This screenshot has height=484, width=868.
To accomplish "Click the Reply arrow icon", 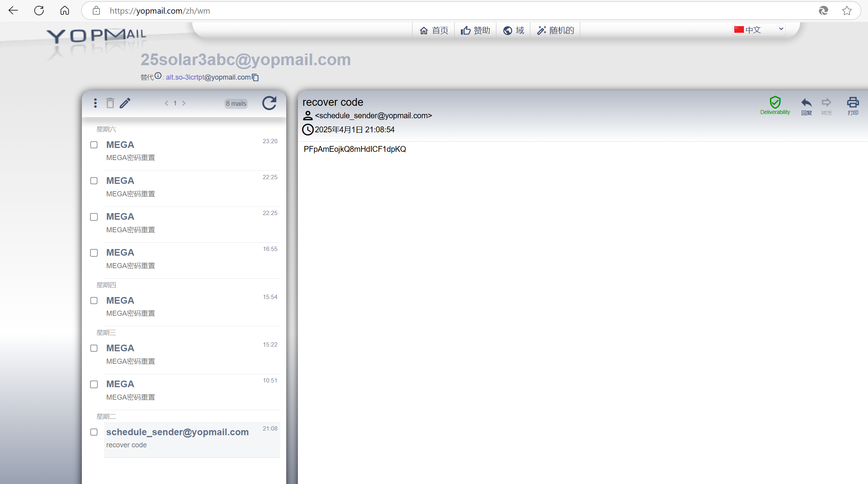I will (x=806, y=103).
